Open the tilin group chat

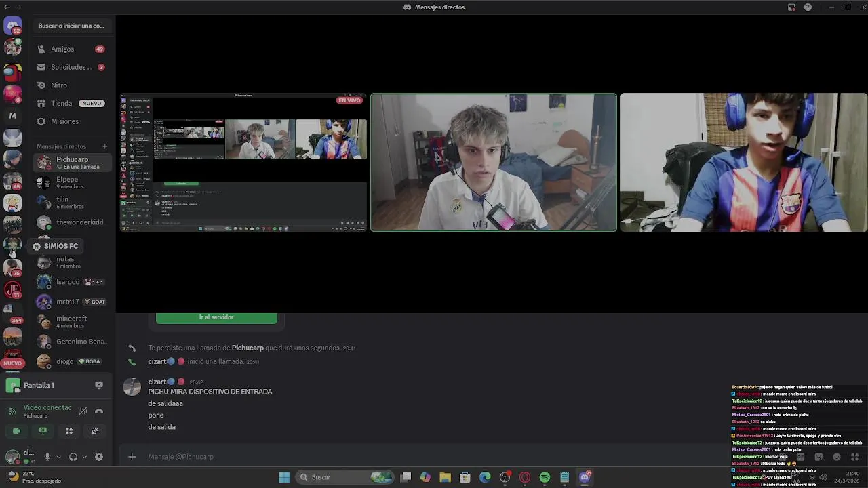72,203
